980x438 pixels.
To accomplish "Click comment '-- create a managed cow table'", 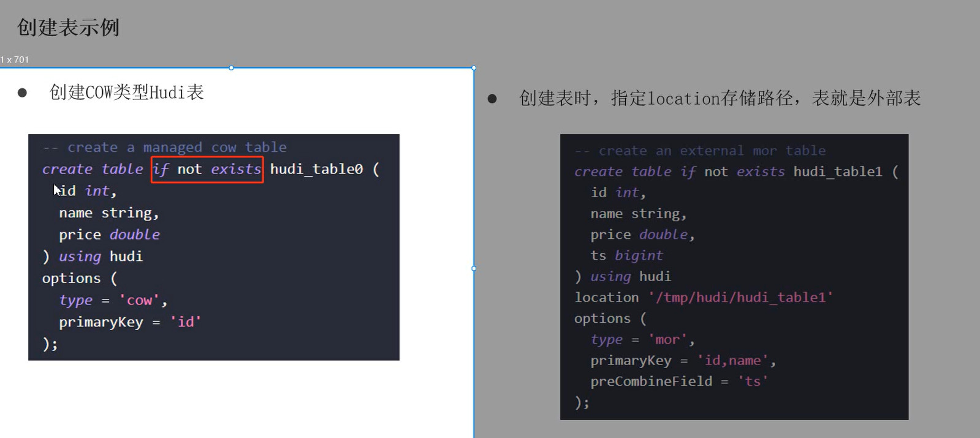I will [164, 148].
